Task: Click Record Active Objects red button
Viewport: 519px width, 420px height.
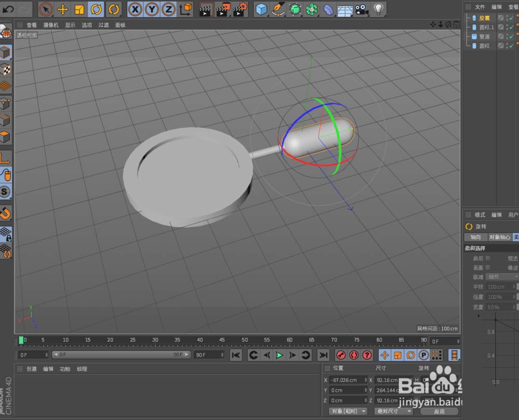Action: coord(340,355)
